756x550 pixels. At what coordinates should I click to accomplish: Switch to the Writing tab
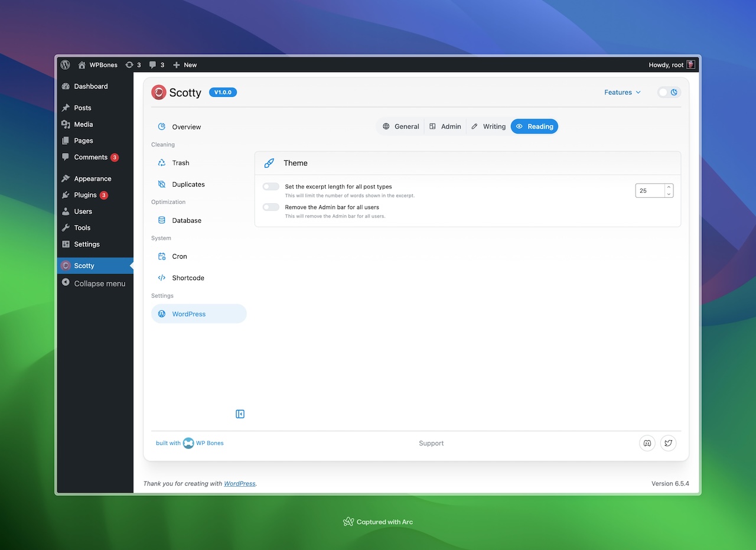[488, 126]
